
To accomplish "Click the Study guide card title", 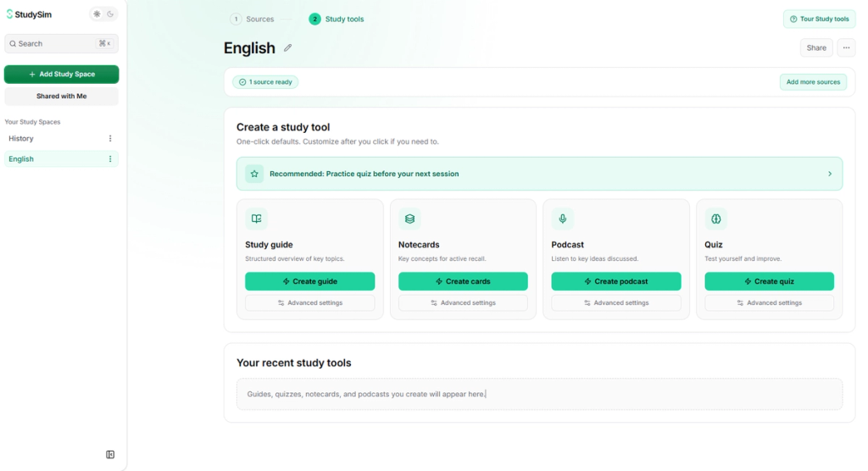I will pos(269,245).
